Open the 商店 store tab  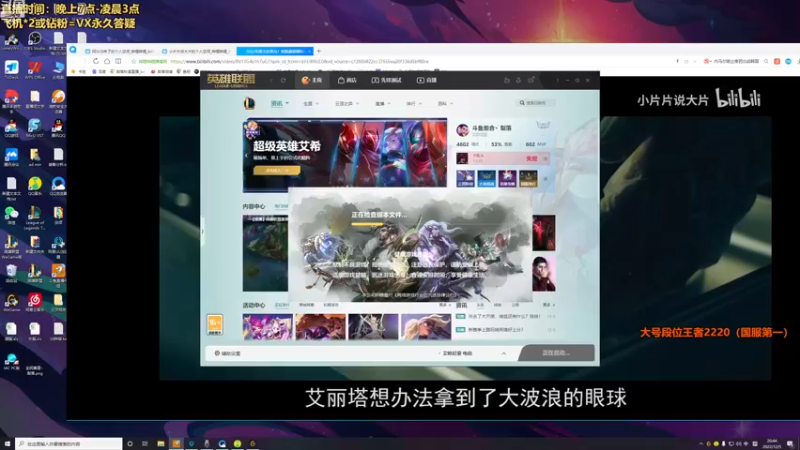(x=347, y=80)
